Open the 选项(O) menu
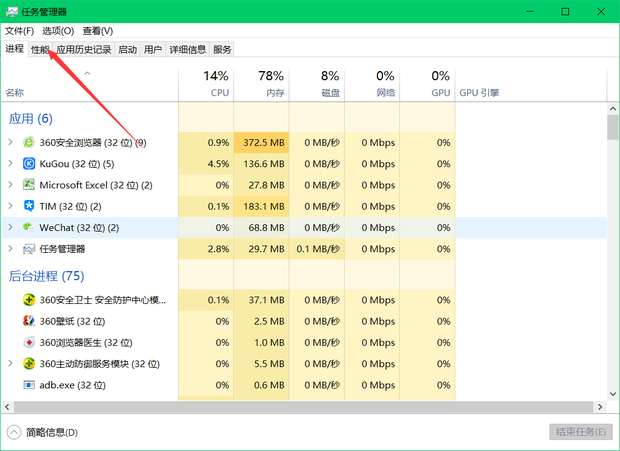The width and height of the screenshot is (620, 451). pyautogui.click(x=58, y=31)
